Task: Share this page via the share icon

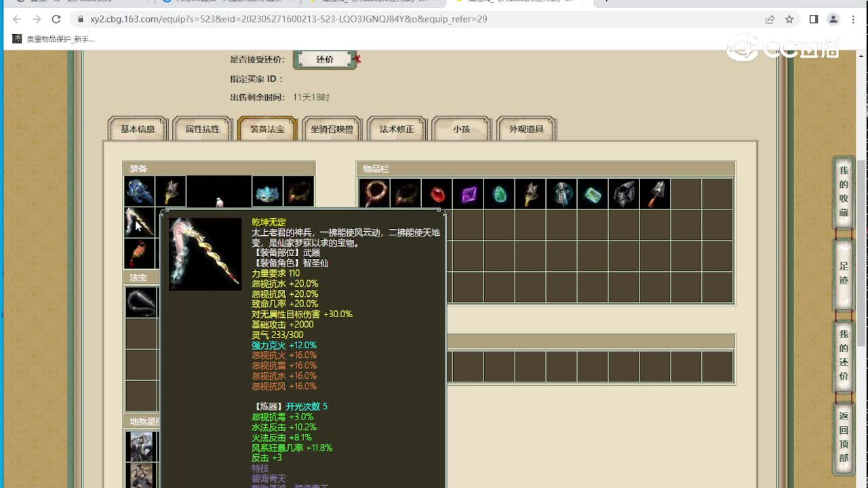Action: [x=770, y=19]
